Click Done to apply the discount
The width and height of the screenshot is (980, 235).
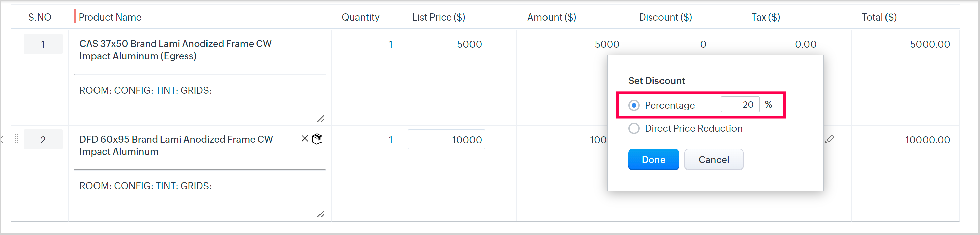pyautogui.click(x=653, y=160)
